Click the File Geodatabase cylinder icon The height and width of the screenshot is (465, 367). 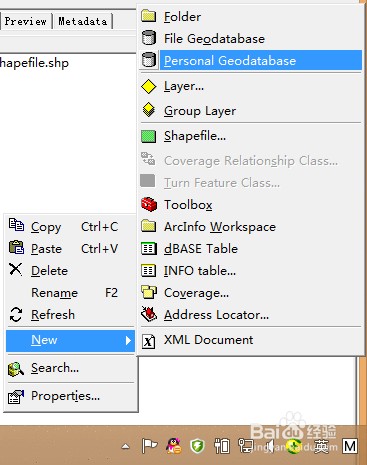149,38
